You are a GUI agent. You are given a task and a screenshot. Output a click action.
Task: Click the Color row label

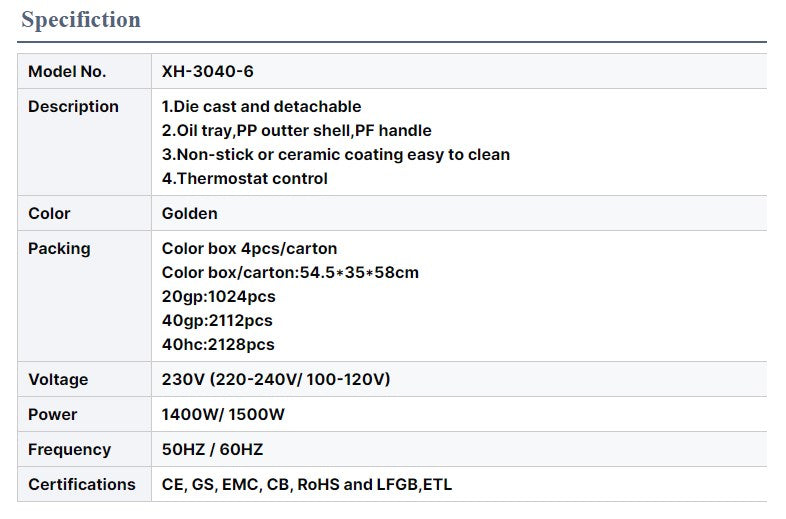(49, 213)
